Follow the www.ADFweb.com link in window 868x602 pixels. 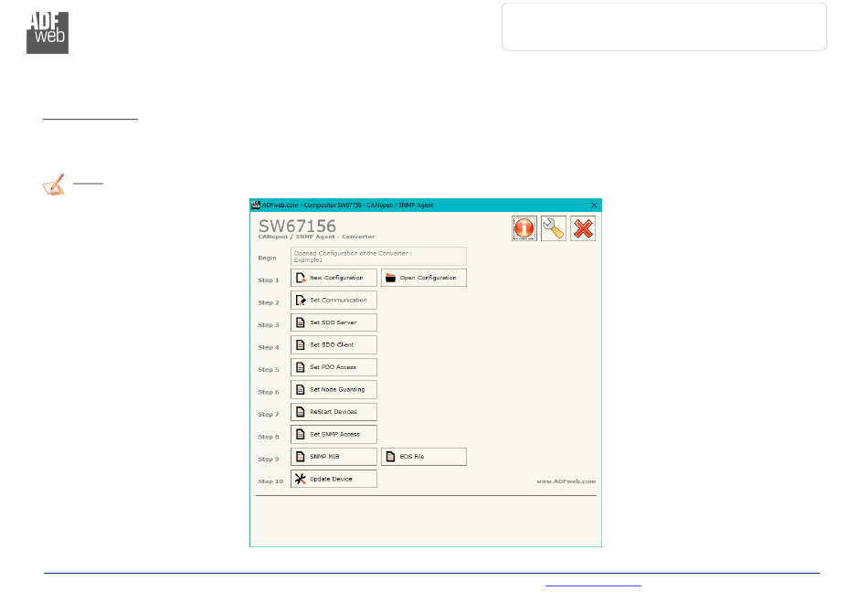(x=566, y=481)
